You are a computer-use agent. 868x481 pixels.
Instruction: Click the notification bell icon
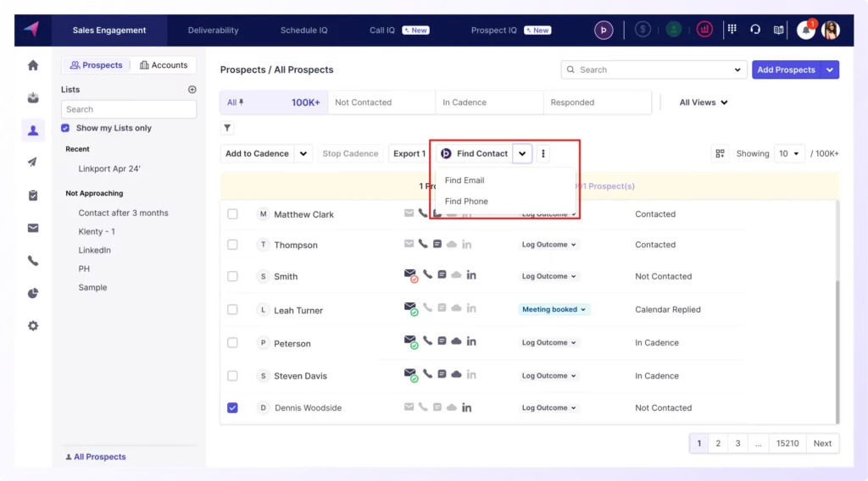click(x=805, y=30)
